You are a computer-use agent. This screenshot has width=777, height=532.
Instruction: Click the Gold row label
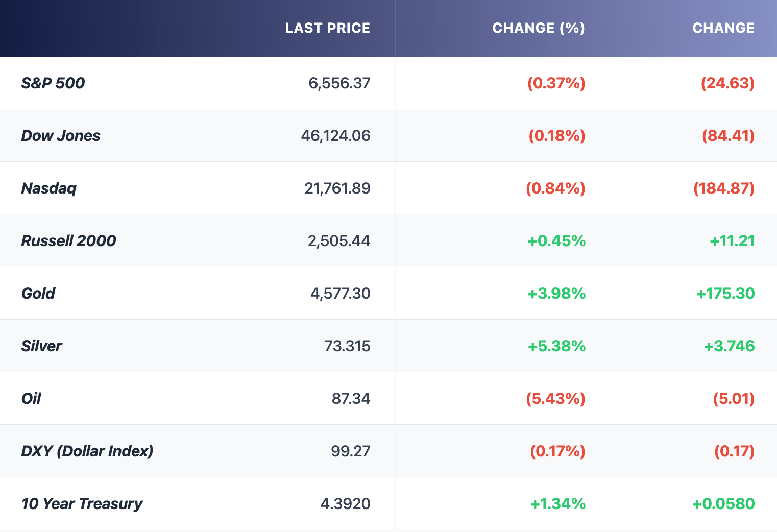[x=38, y=294]
